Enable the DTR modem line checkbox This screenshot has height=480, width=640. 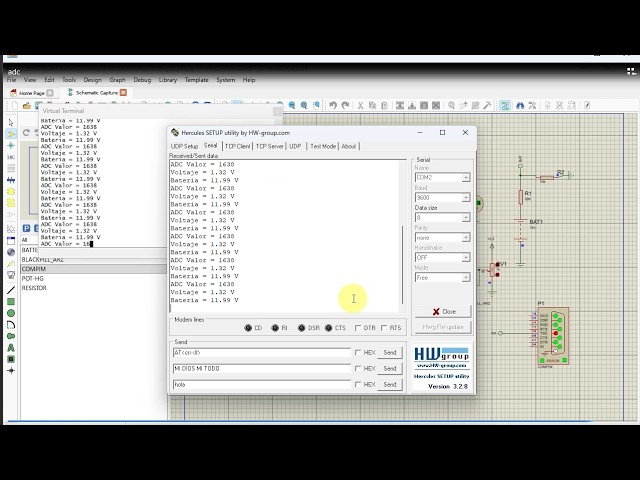coord(358,328)
